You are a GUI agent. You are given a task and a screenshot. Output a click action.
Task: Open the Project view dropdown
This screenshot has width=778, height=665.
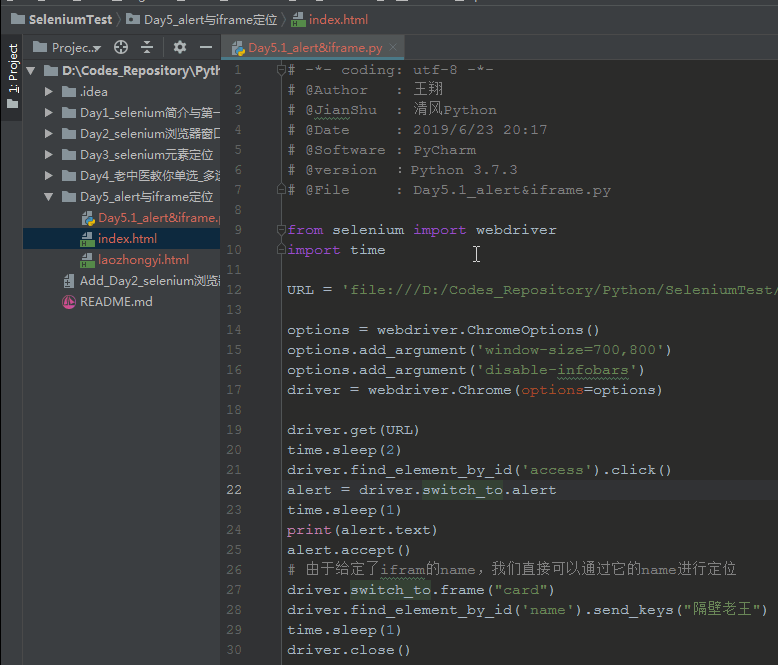(x=67, y=48)
